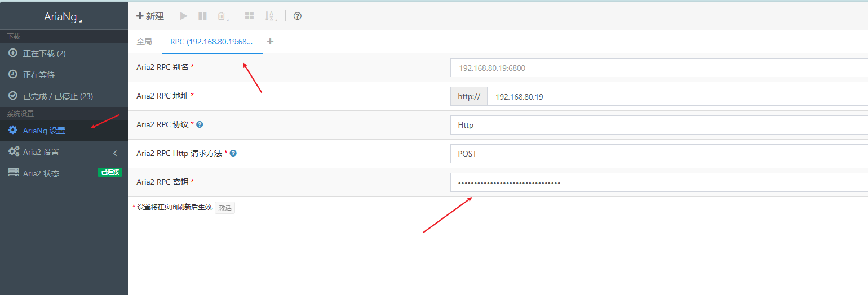The height and width of the screenshot is (295, 868).
Task: Open the Http 请求方法 POST dropdown
Action: tap(659, 154)
